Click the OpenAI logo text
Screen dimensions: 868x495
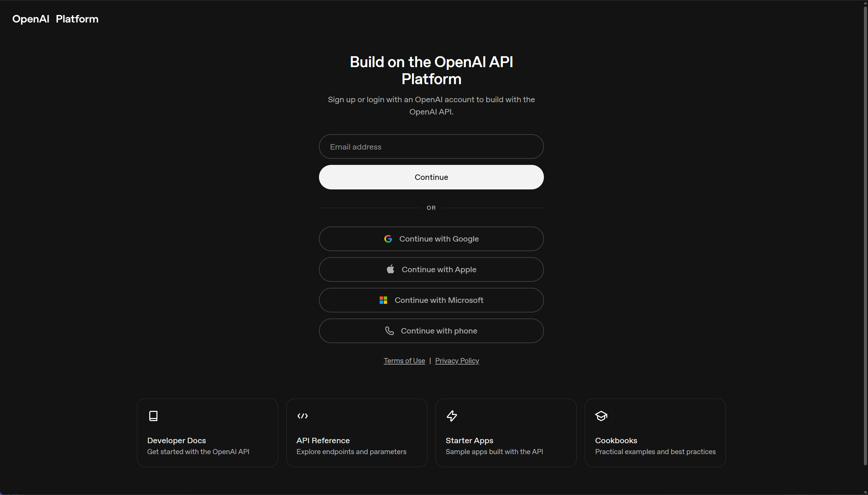[x=31, y=19]
